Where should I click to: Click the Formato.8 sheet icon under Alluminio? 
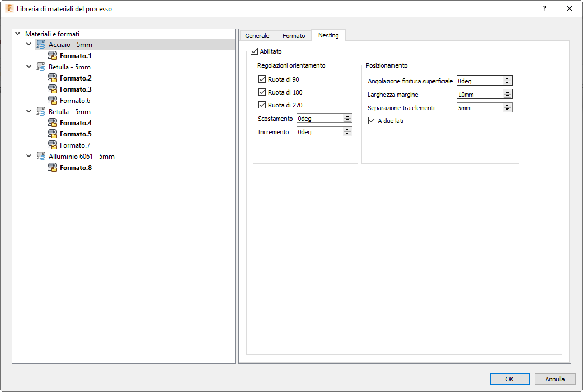coord(53,167)
